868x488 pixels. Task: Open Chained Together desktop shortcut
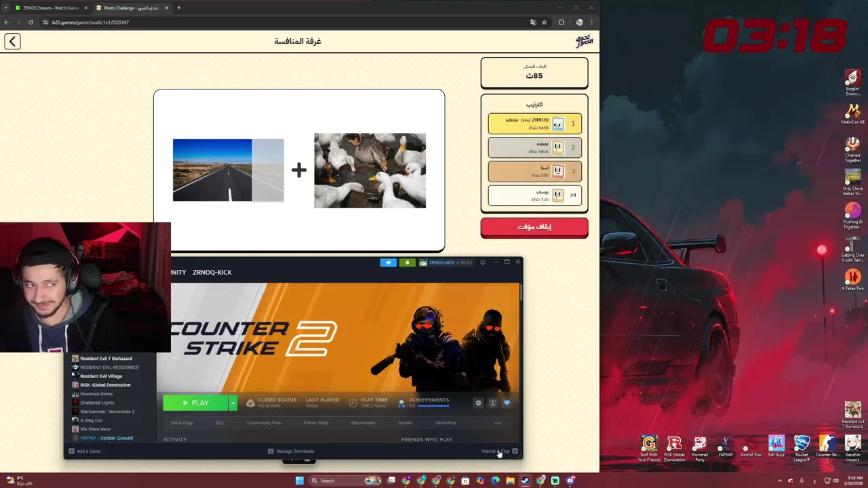(x=852, y=150)
